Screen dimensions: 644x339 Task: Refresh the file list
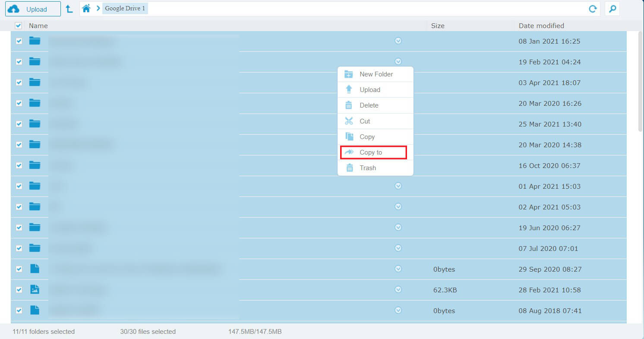[593, 9]
